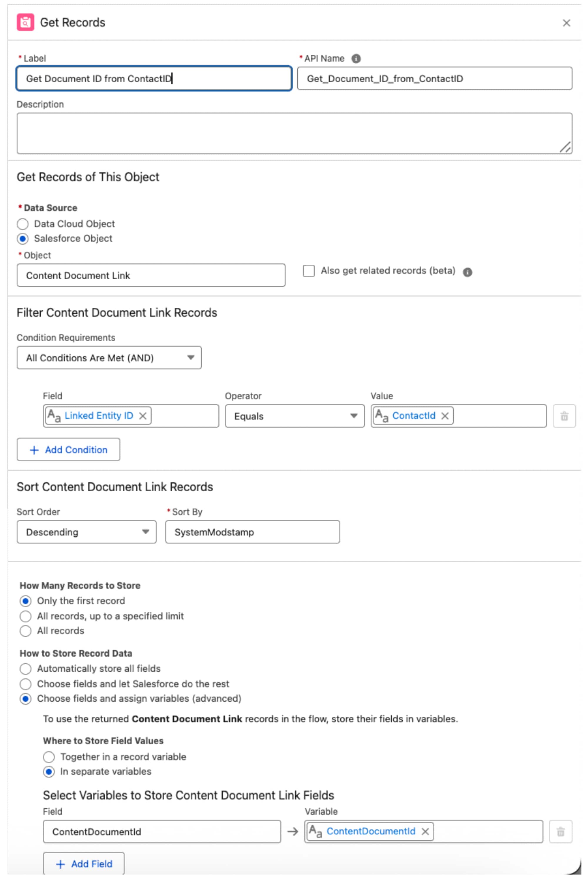Image resolution: width=588 pixels, height=879 pixels.
Task: Click the Add Field button
Action: click(83, 864)
